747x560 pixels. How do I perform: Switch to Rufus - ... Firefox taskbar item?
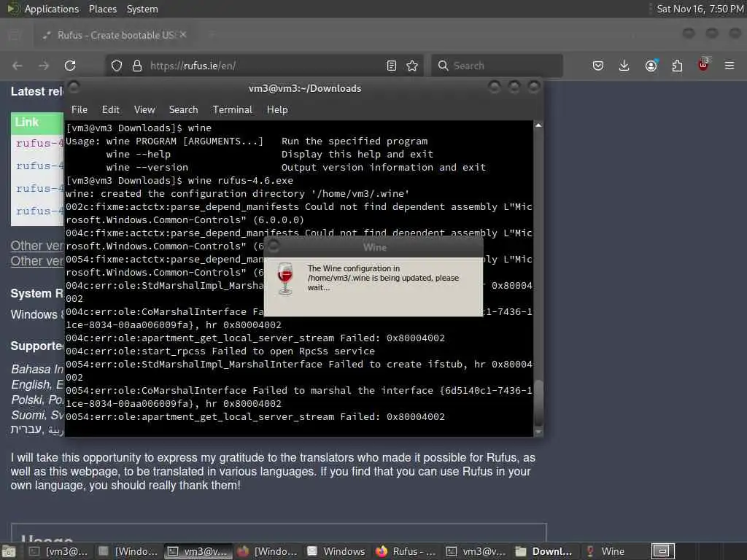click(x=406, y=551)
